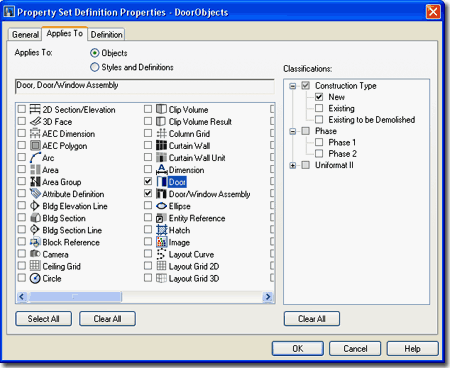Confirm with the OK button
This screenshot has height=368, width=450.
298,349
